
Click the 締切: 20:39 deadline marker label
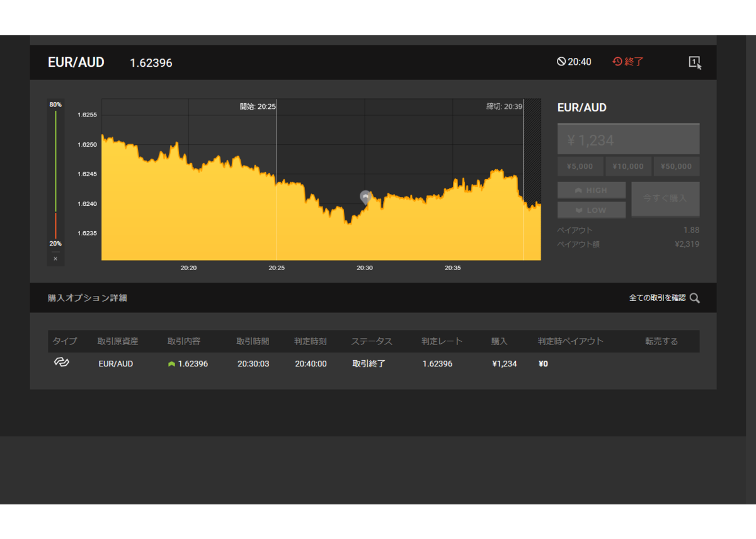coord(505,106)
